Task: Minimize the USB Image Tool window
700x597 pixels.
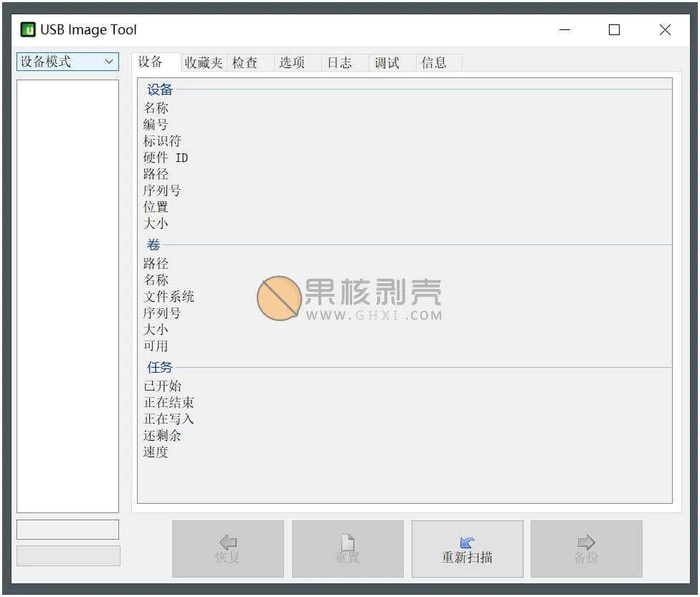Action: pyautogui.click(x=564, y=30)
